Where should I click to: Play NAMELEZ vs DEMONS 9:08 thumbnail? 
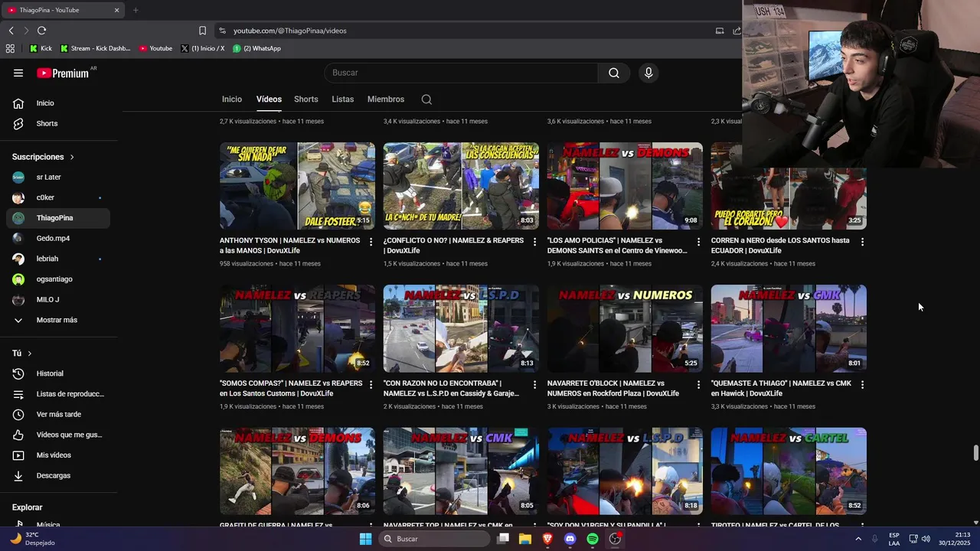click(x=625, y=186)
